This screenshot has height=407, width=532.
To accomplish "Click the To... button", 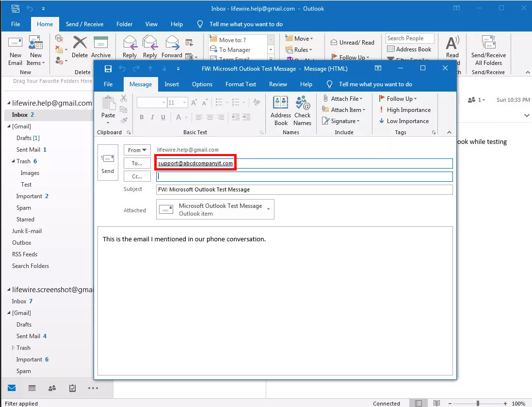I will coord(137,163).
